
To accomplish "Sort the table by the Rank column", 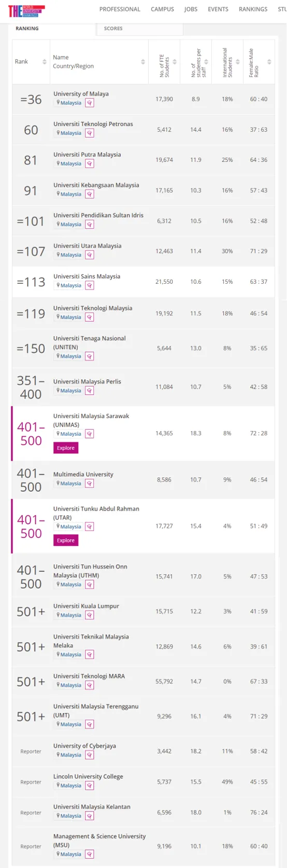I will tap(31, 62).
